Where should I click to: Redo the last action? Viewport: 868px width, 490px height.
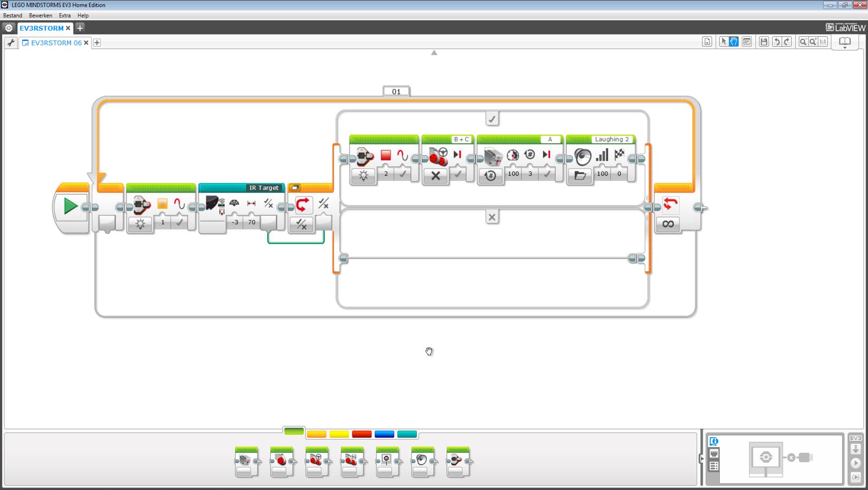point(787,42)
